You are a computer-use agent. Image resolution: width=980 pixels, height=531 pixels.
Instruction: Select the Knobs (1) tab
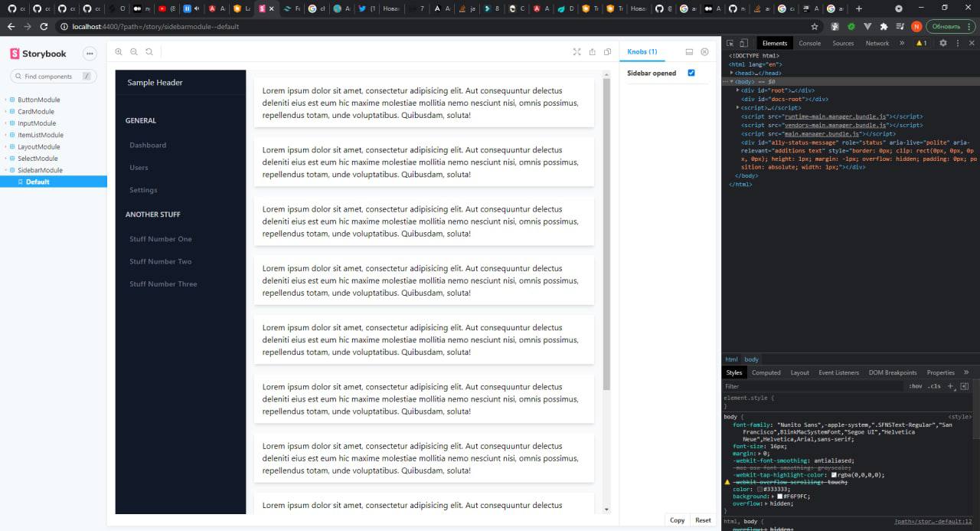[x=642, y=52]
